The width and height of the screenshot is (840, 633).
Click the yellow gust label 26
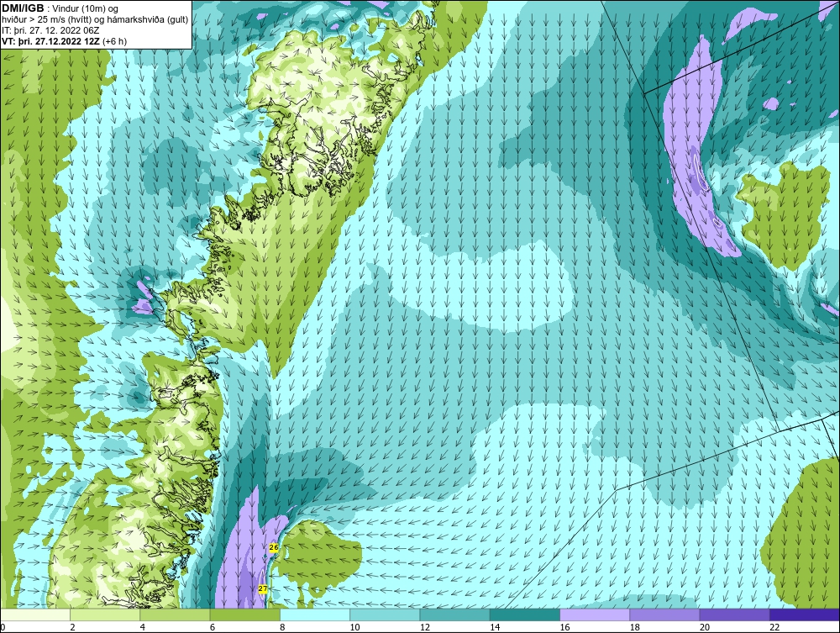click(274, 548)
